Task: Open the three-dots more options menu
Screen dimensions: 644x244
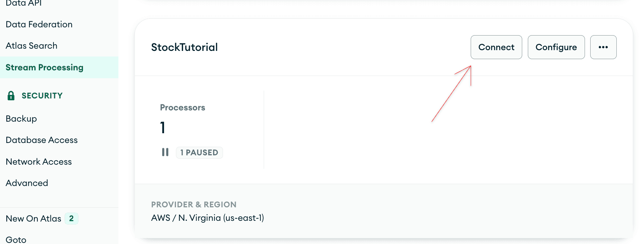Action: pyautogui.click(x=603, y=47)
